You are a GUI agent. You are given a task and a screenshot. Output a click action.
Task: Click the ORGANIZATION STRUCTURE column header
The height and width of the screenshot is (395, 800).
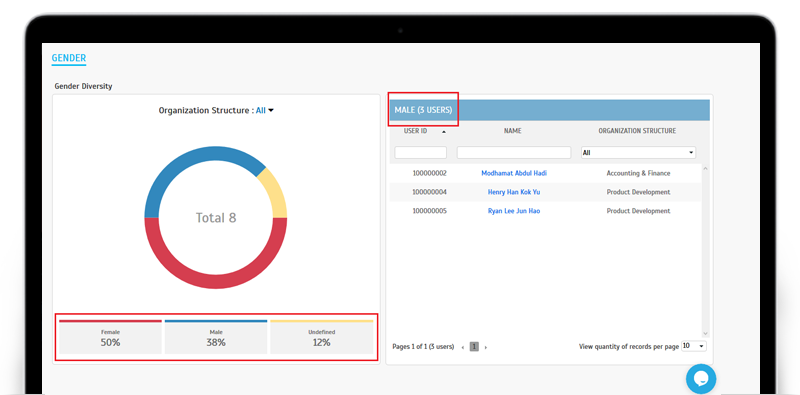tap(637, 131)
